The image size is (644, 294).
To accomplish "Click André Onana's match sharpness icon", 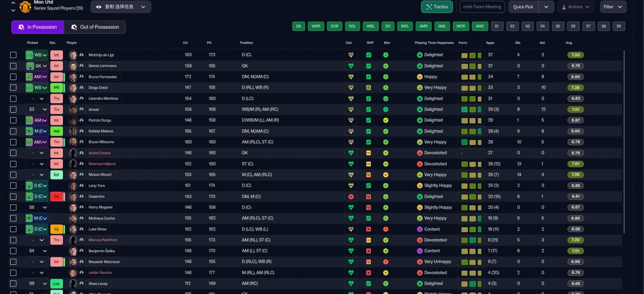I will (x=368, y=153).
